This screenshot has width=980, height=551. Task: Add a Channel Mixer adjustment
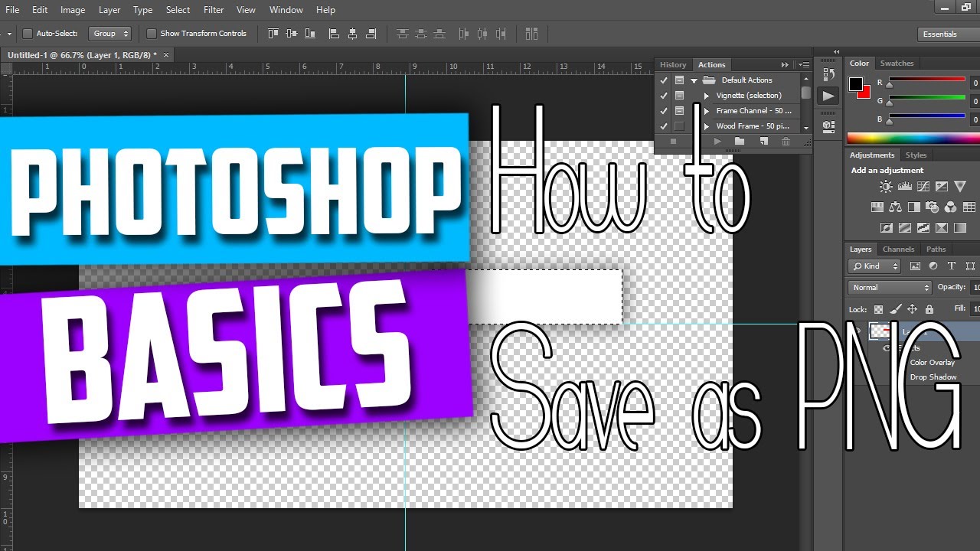pyautogui.click(x=950, y=207)
